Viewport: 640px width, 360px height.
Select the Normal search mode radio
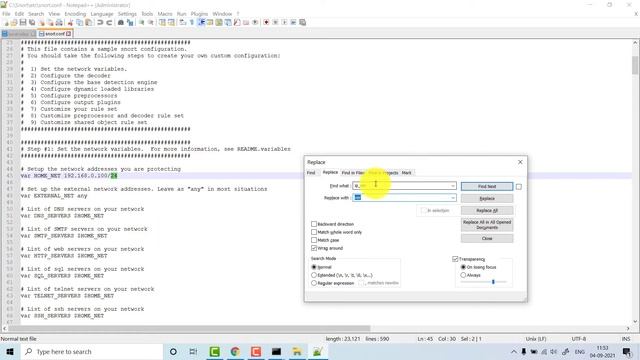click(314, 267)
